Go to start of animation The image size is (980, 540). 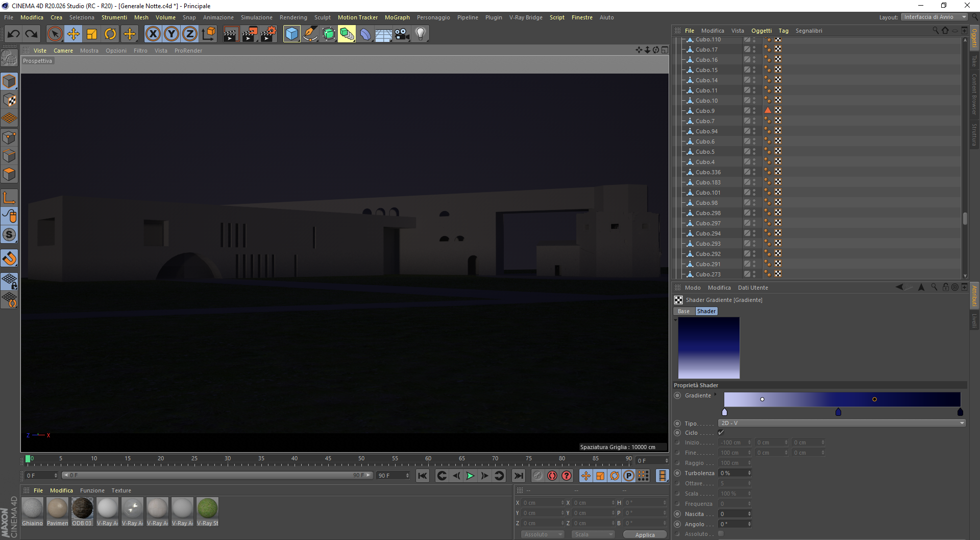tap(423, 476)
